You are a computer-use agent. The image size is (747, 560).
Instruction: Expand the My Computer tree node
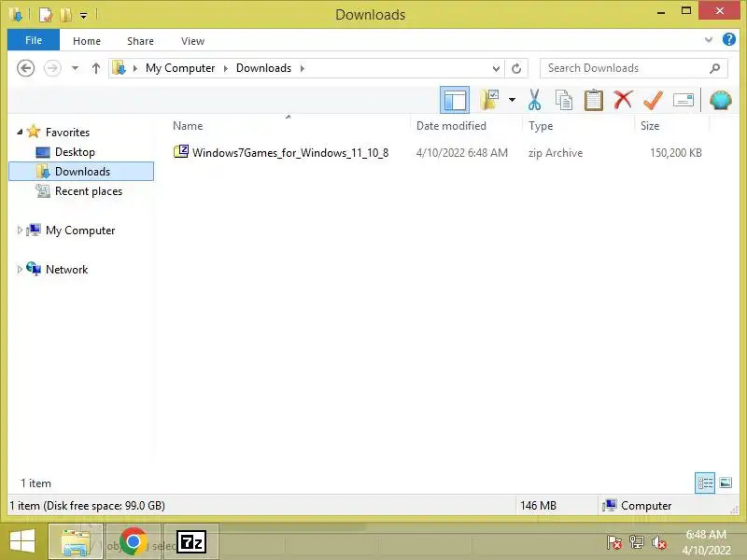tap(20, 230)
